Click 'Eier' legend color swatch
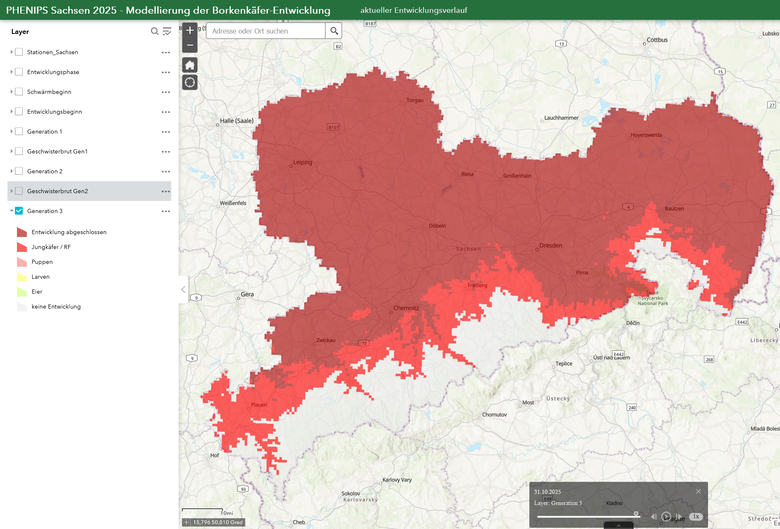The height and width of the screenshot is (529, 780). 22,292
